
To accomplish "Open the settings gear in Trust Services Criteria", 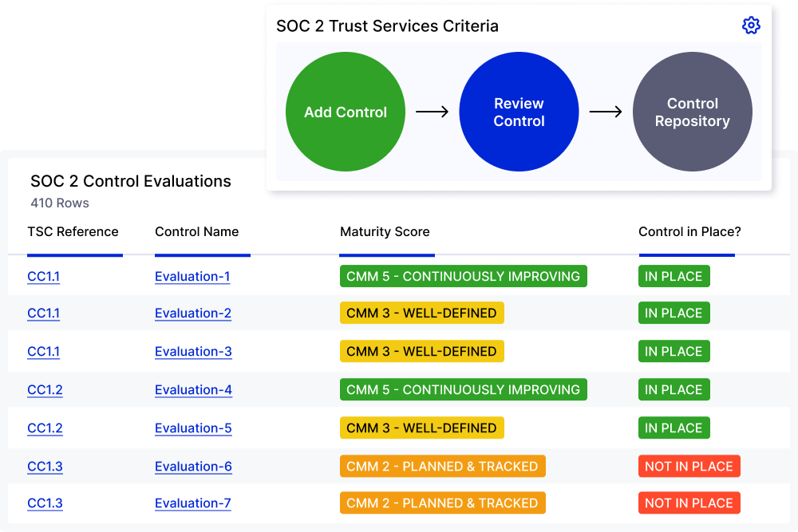I will [x=751, y=26].
